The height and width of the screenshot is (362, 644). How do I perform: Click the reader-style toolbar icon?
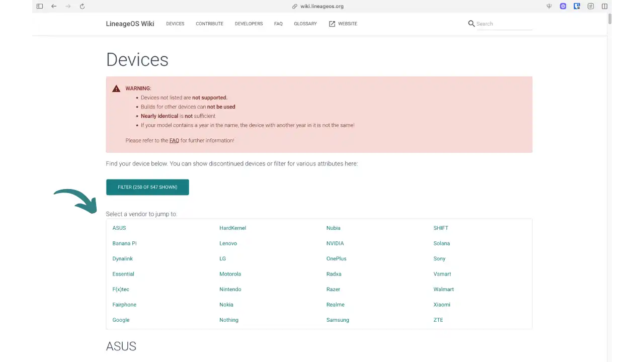point(591,7)
